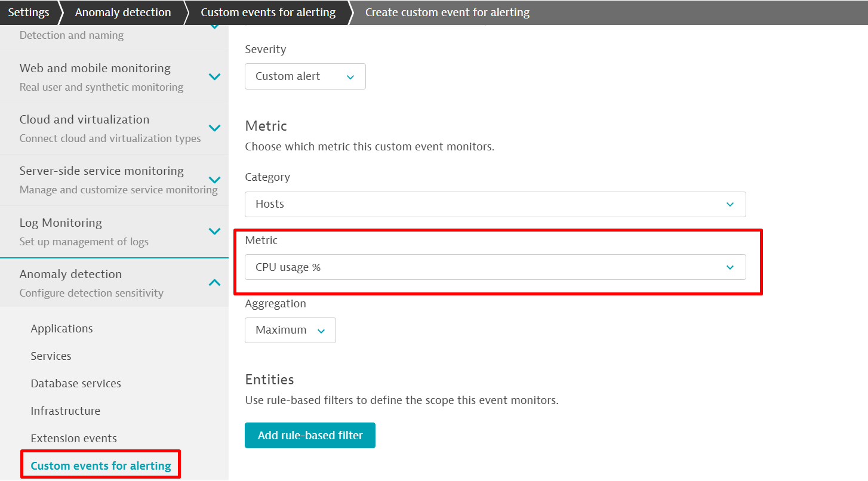Viewport: 868px width, 481px height.
Task: Open Database services settings
Action: [x=76, y=384]
